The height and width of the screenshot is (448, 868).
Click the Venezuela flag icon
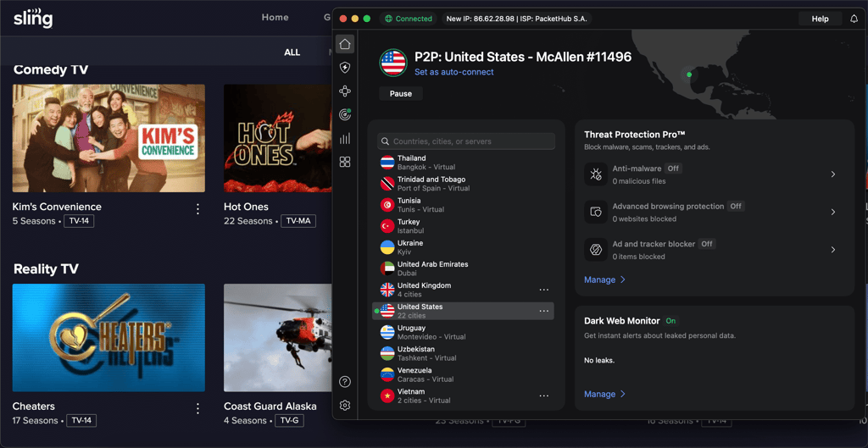pos(387,374)
